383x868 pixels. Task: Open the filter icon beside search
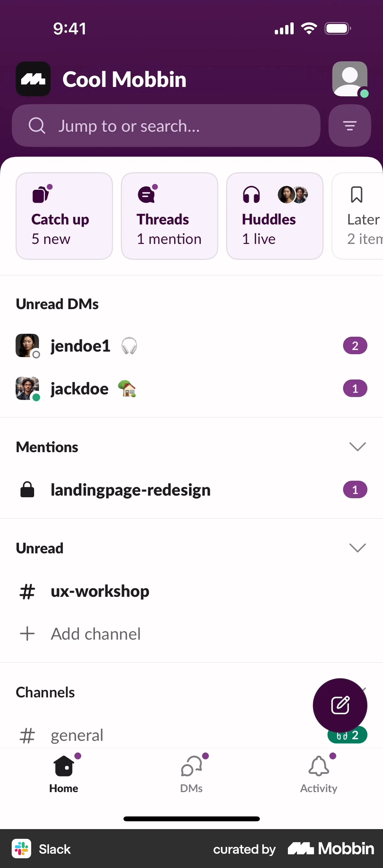pos(350,126)
